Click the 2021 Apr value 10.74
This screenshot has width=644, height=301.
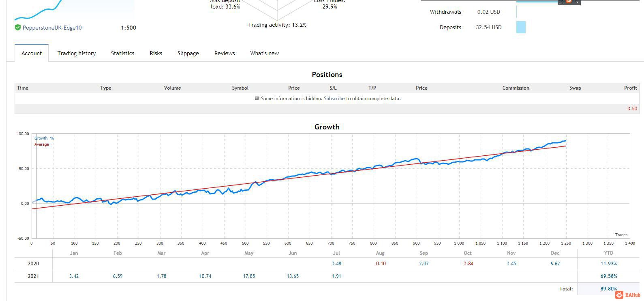[x=205, y=276]
